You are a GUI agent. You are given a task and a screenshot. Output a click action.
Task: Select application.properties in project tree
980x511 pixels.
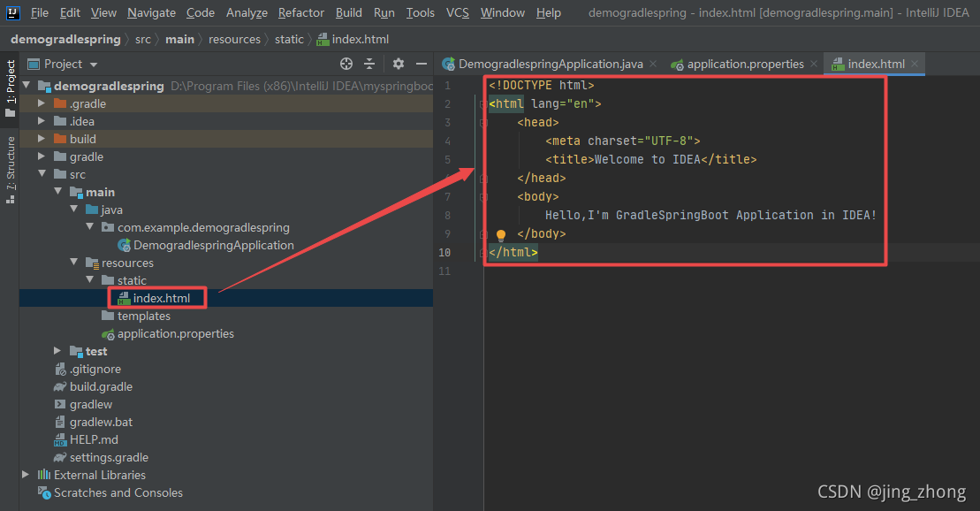[176, 333]
